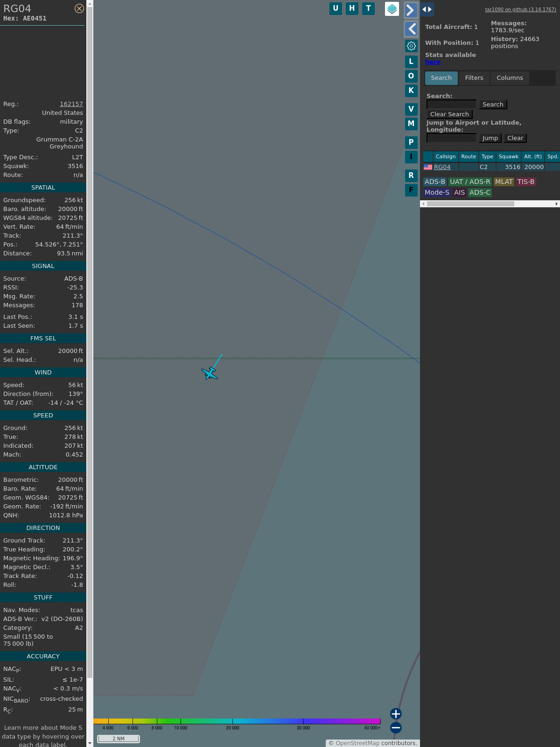This screenshot has height=747, width=560.
Task: Toggle the V map option button
Action: (x=411, y=109)
